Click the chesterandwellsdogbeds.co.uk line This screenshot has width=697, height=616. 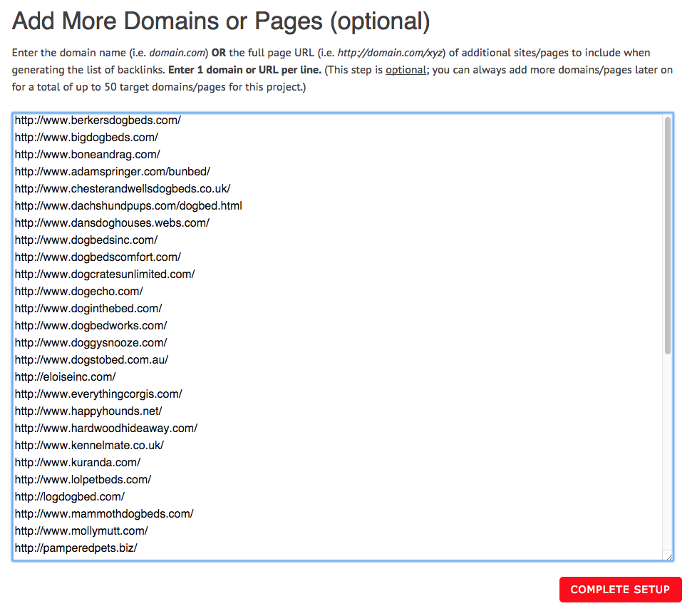(123, 189)
